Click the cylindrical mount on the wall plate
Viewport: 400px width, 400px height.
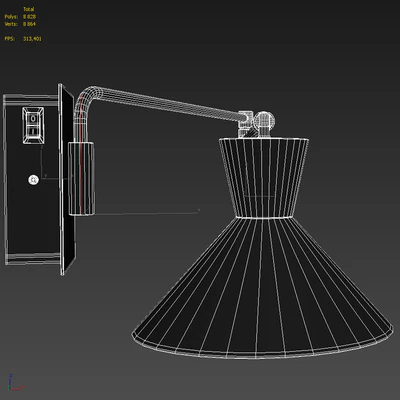tap(81, 178)
